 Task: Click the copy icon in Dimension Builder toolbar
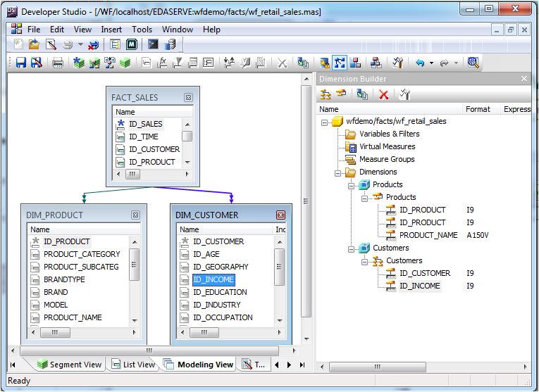(x=362, y=94)
